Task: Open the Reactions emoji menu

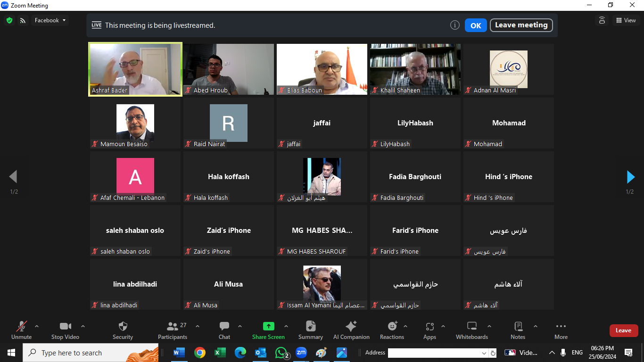Action: tap(392, 326)
